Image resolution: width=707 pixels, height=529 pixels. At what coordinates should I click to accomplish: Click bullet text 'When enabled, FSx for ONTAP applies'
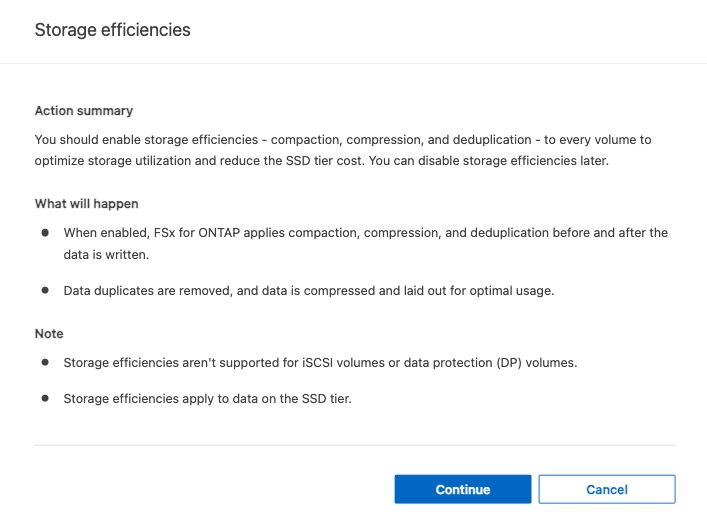coord(366,244)
